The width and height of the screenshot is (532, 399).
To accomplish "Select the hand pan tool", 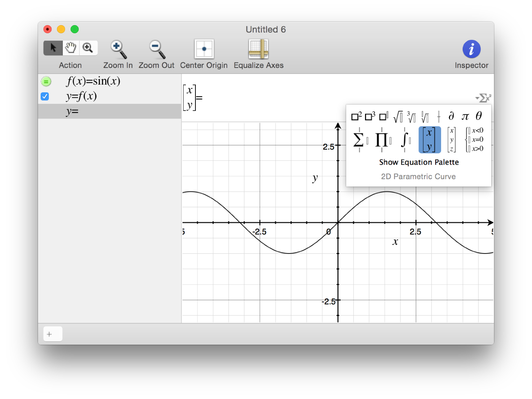I will pos(71,48).
